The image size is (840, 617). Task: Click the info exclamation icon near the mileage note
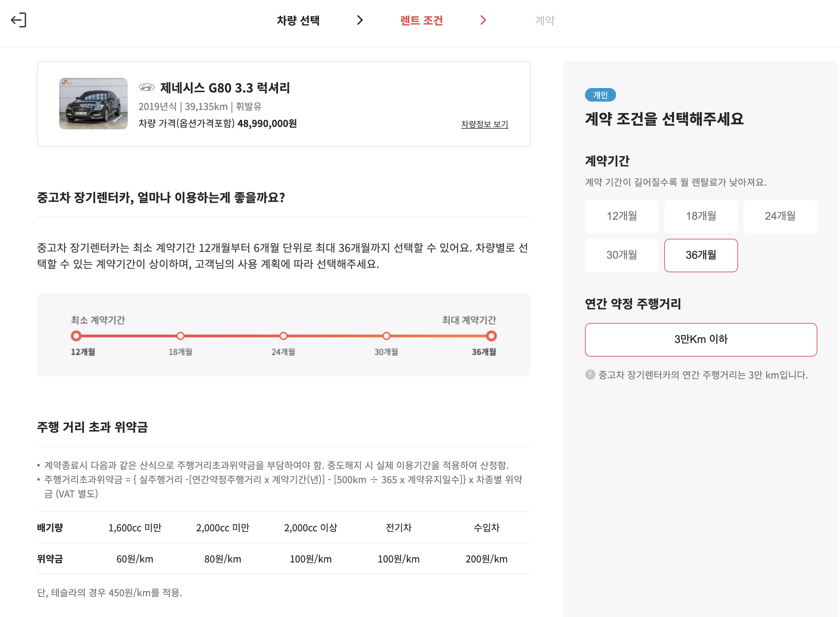click(x=590, y=375)
